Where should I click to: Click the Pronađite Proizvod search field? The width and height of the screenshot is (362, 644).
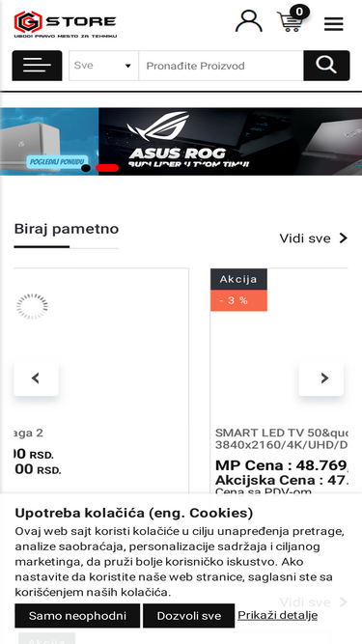pyautogui.click(x=221, y=66)
